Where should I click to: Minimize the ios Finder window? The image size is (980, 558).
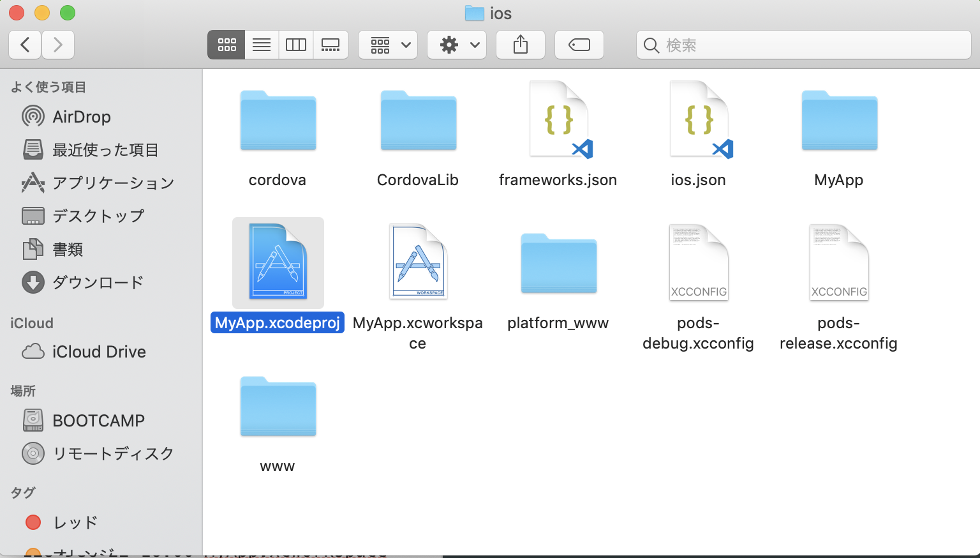click(x=42, y=13)
